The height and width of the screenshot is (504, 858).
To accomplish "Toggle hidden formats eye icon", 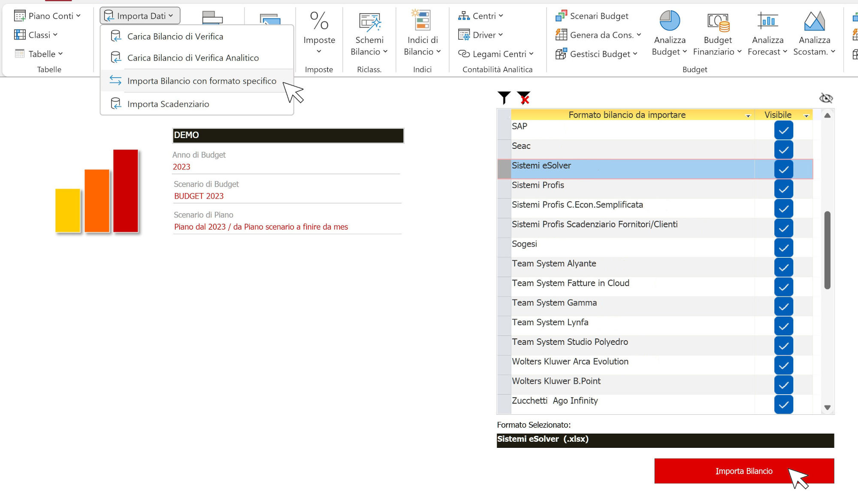I will (x=826, y=98).
